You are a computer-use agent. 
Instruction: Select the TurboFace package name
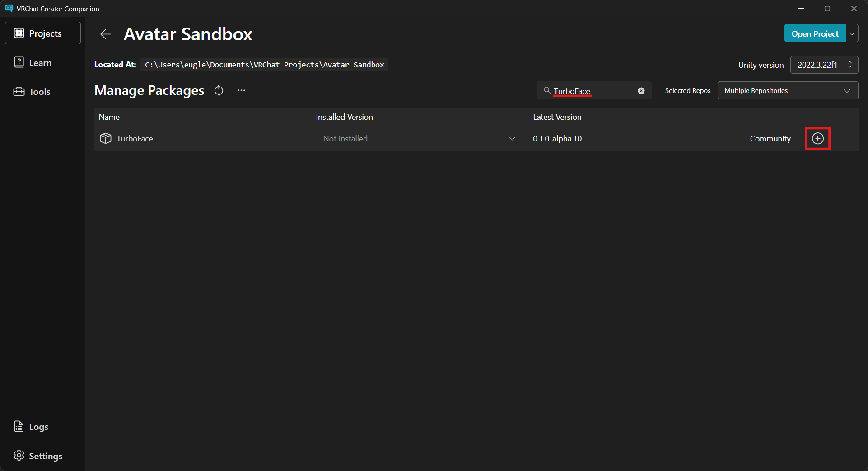[x=135, y=138]
